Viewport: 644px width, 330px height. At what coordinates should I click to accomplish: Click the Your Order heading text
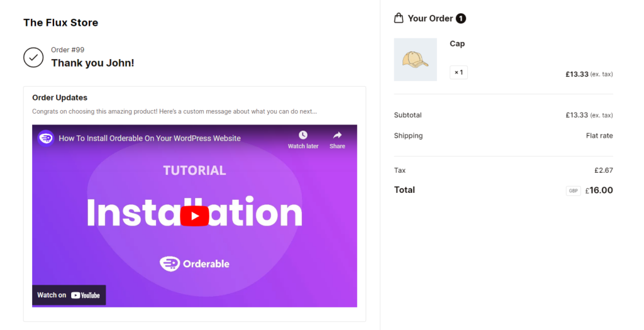(x=430, y=18)
